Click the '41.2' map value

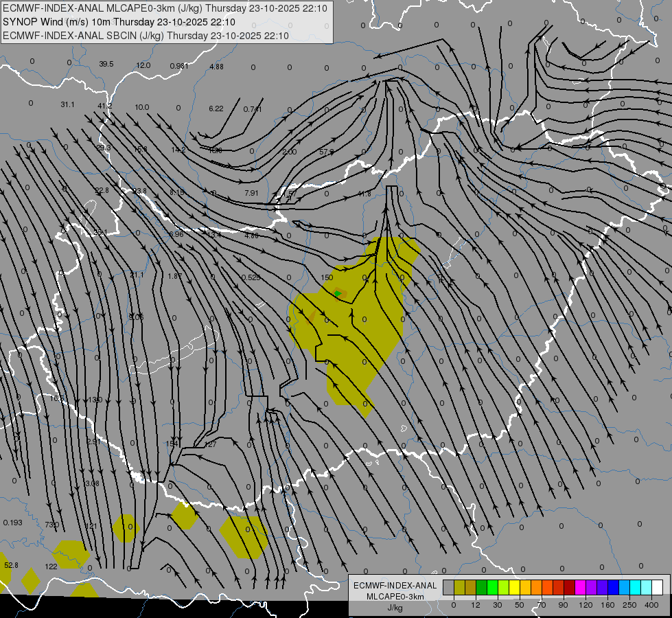click(104, 106)
